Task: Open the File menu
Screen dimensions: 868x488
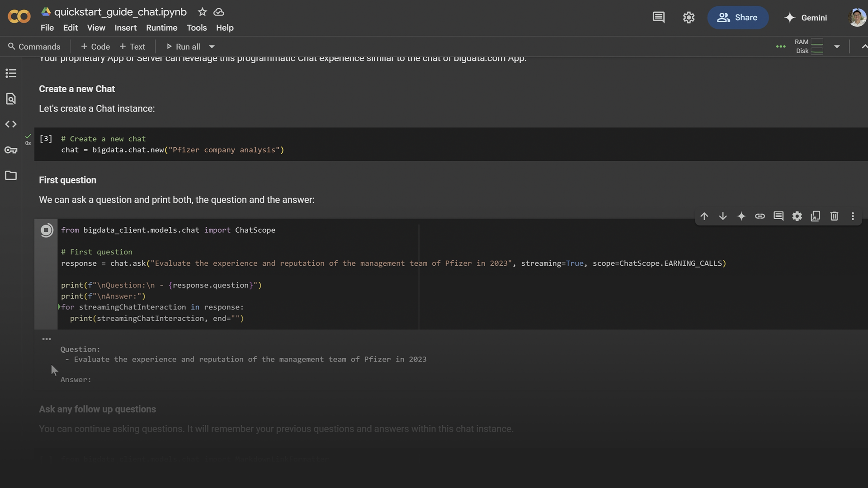Action: (47, 28)
